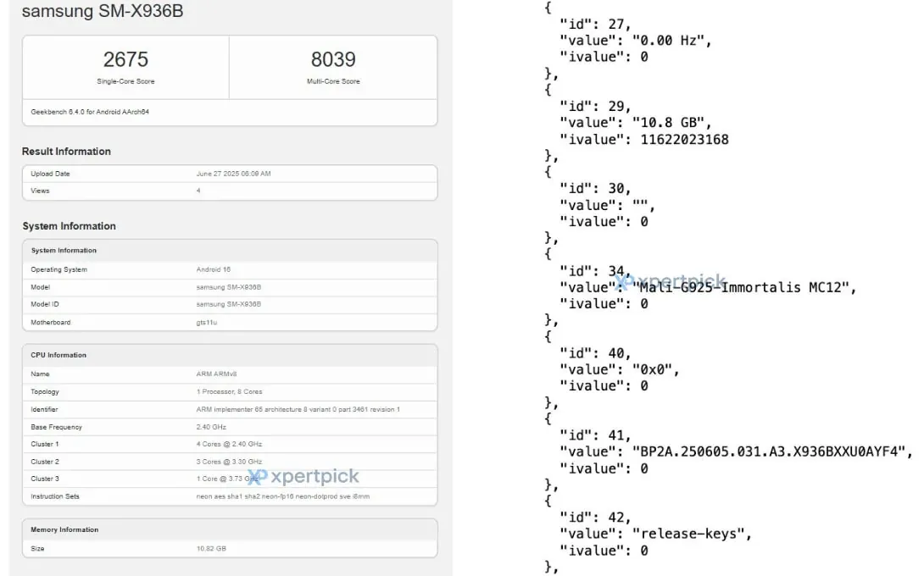
Task: Click the "Multi-Core Score" label
Action: [x=333, y=81]
